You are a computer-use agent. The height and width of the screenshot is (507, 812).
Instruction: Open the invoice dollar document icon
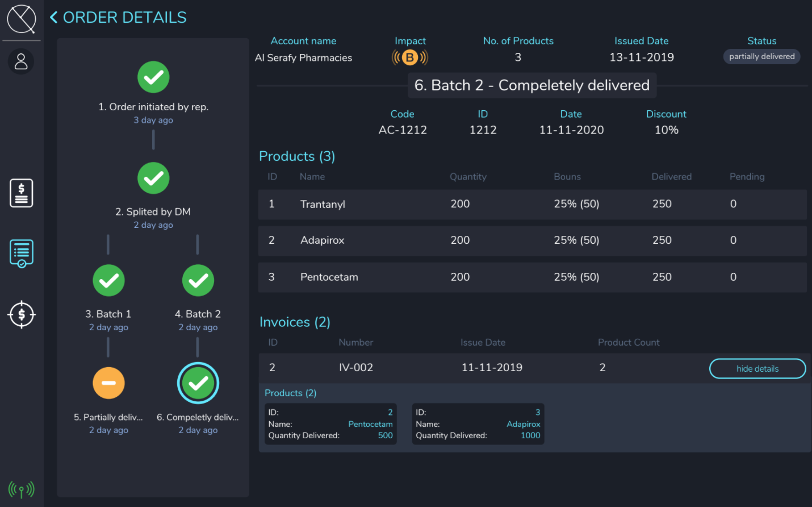tap(22, 193)
